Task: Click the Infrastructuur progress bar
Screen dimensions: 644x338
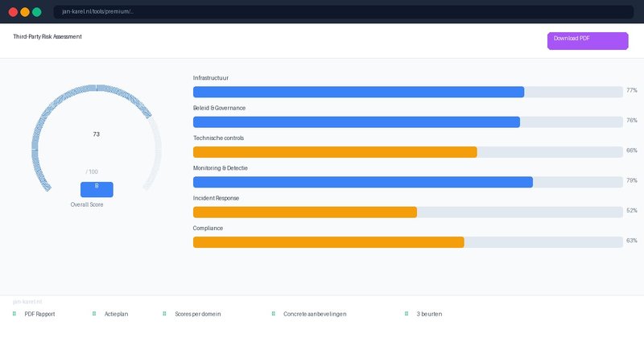Action: point(358,92)
